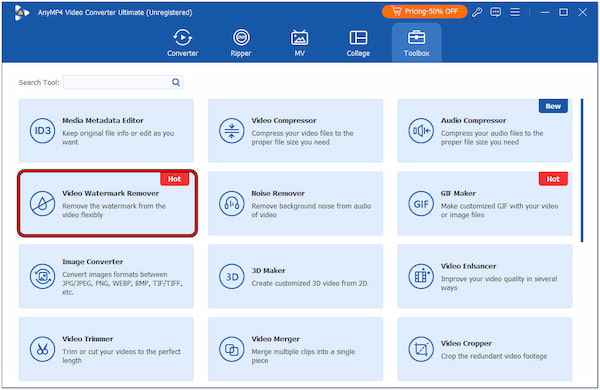Open 3D Maker title

[268, 271]
